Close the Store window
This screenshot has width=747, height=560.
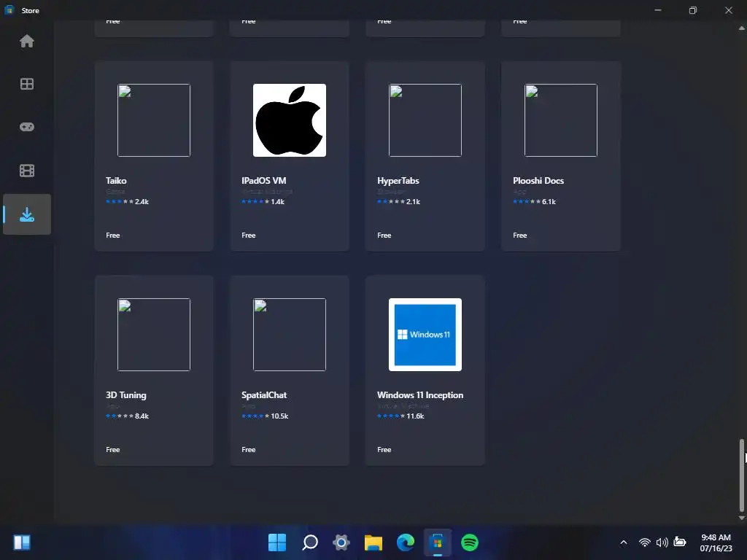point(729,10)
